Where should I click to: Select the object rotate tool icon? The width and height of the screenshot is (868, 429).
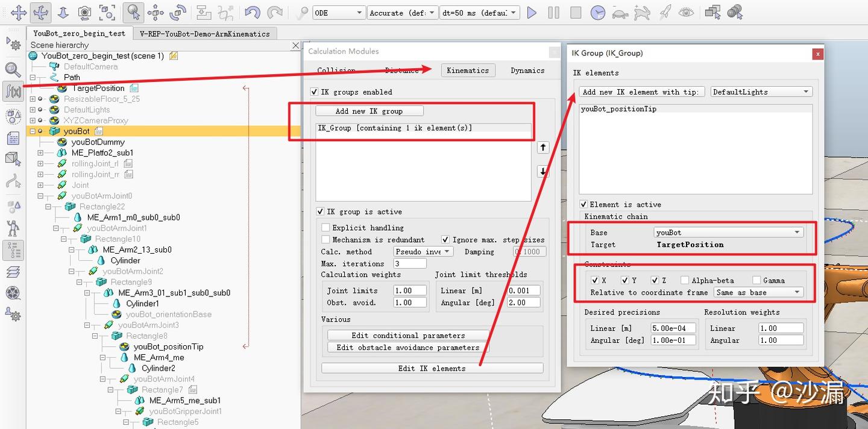coord(178,12)
